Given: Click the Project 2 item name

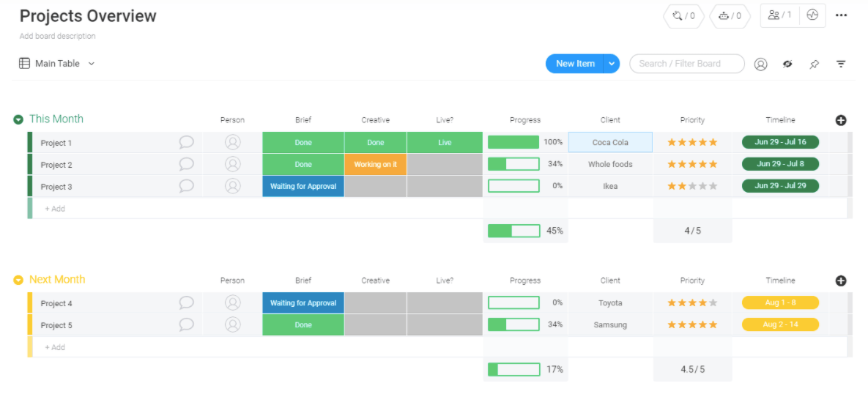Looking at the screenshot, I should click(56, 165).
